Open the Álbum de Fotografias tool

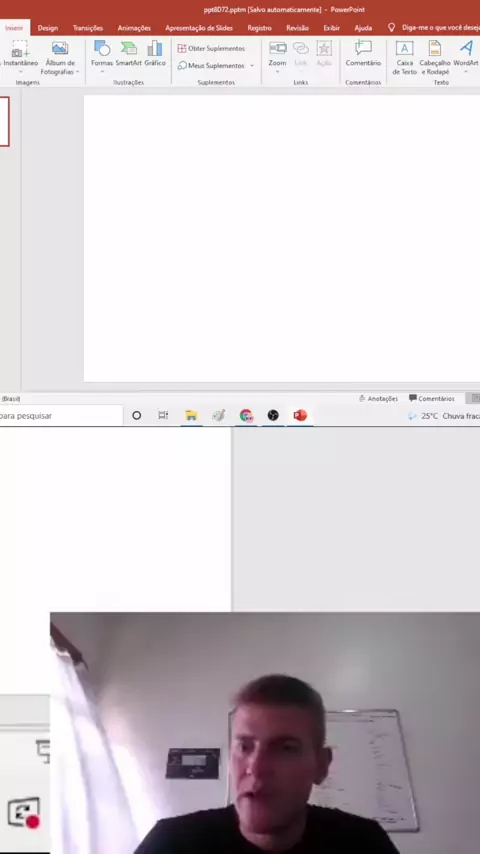(x=60, y=57)
